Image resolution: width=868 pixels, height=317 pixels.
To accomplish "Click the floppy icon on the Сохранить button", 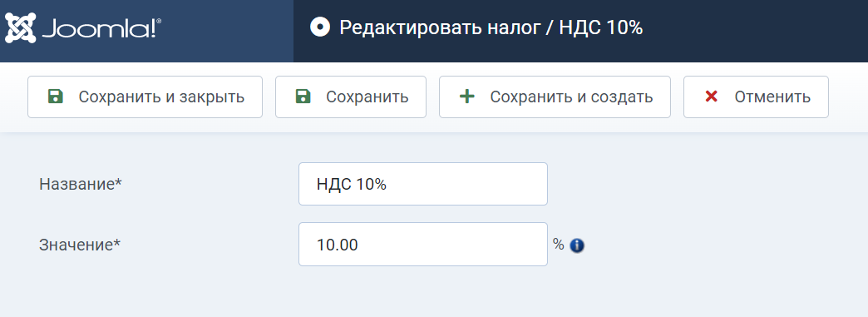I will point(303,97).
